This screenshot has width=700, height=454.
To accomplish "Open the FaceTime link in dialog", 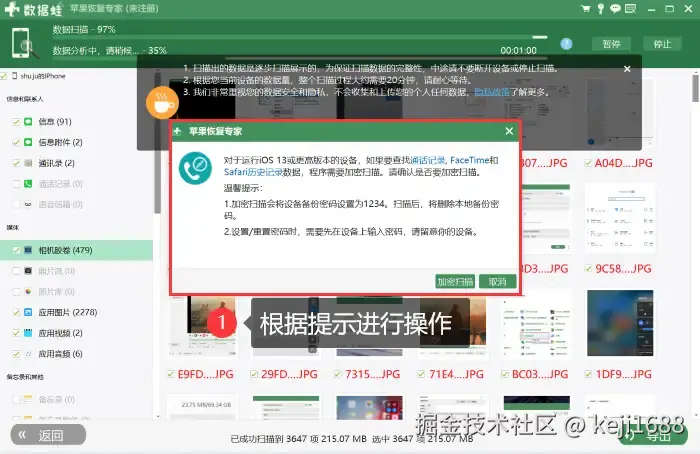I will point(470,160).
